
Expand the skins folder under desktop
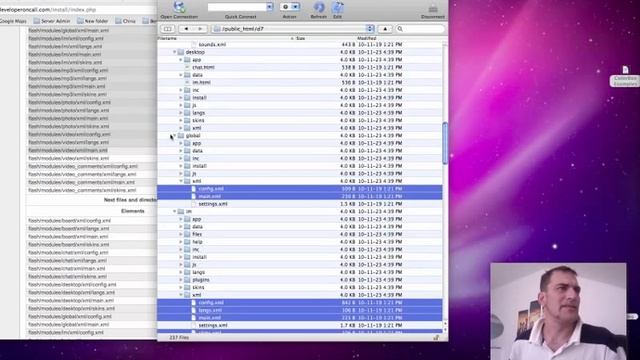click(181, 120)
